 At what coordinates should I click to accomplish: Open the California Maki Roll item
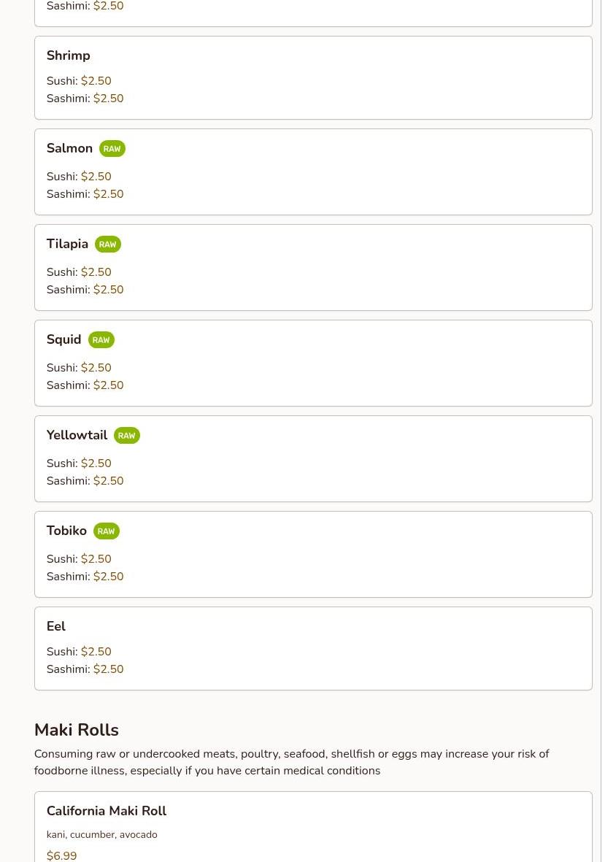(107, 811)
